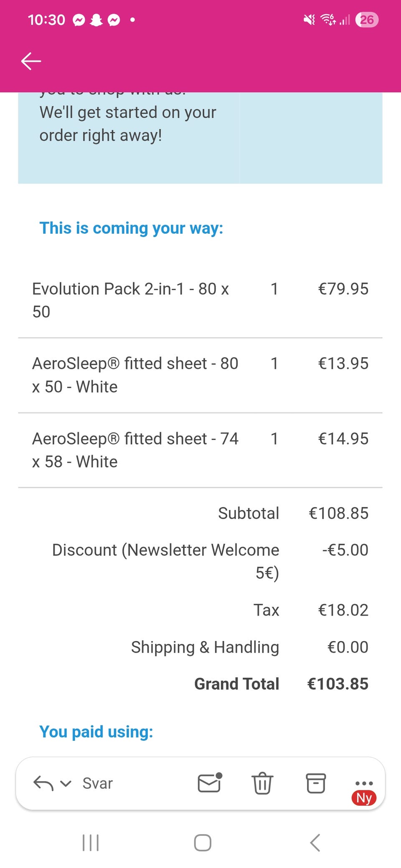This screenshot has height=868, width=401.
Task: Tap the back arrow in header
Action: pyautogui.click(x=31, y=61)
